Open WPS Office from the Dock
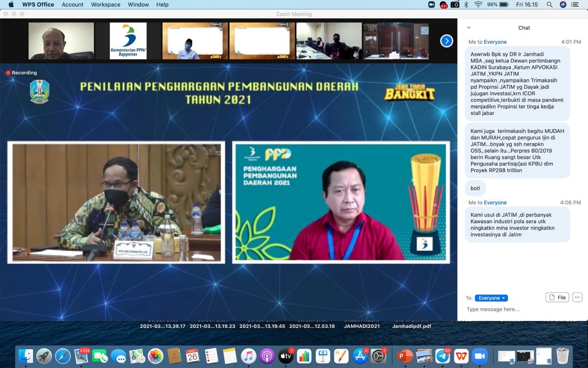This screenshot has width=588, height=368. [x=461, y=356]
